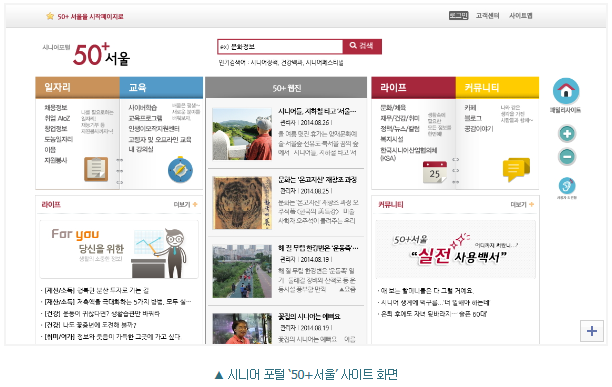Image resolution: width=612 pixels, height=387 pixels.
Task: Click the clipboard icon in 일자리 panel
Action: [96, 169]
